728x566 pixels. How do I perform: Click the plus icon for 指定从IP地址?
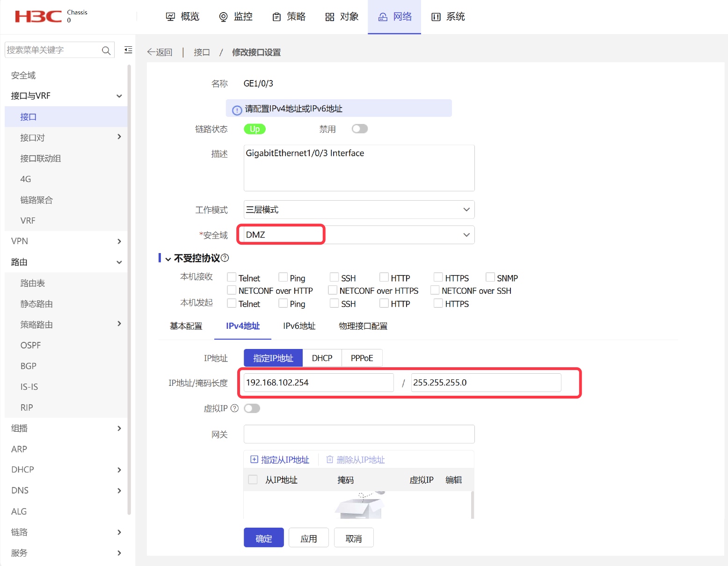click(254, 459)
